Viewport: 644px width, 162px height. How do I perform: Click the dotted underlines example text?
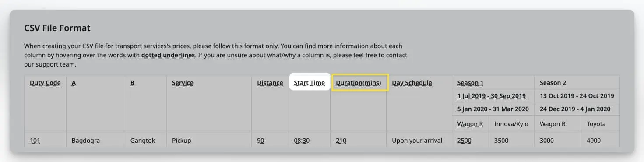[x=168, y=56]
